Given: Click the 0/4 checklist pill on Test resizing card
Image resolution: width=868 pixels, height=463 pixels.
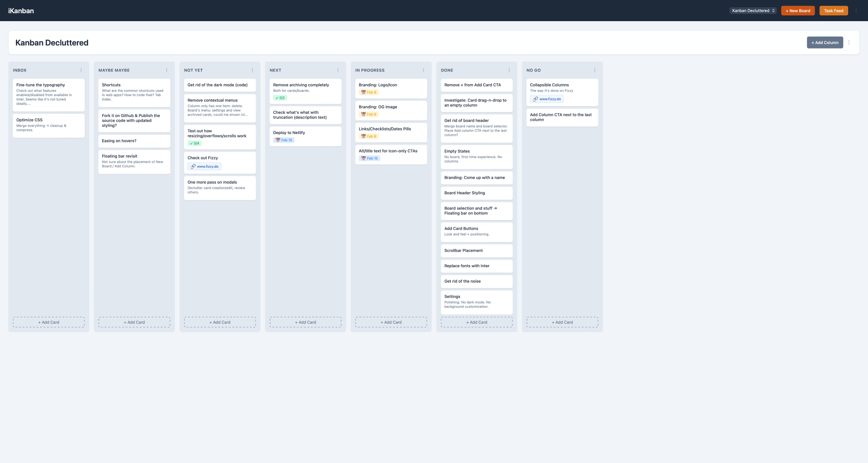Looking at the screenshot, I should 195,143.
